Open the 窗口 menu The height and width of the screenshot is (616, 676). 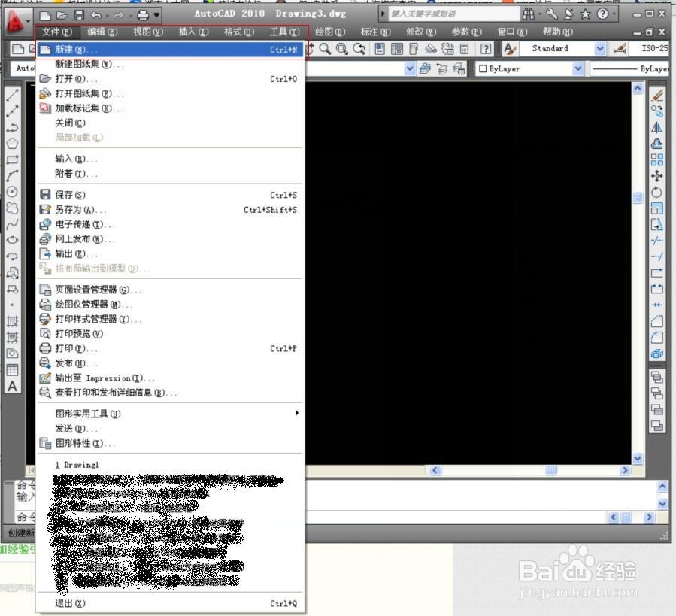click(x=512, y=32)
